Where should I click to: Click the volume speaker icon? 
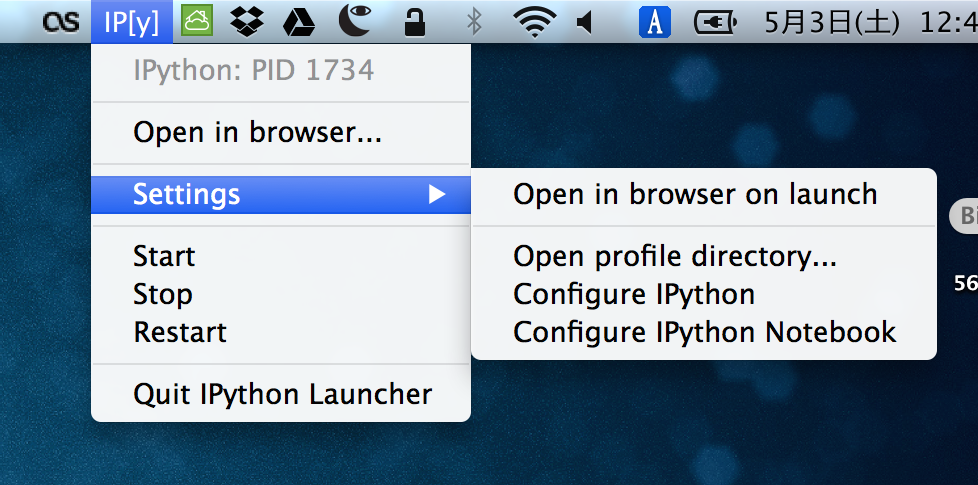[x=584, y=23]
